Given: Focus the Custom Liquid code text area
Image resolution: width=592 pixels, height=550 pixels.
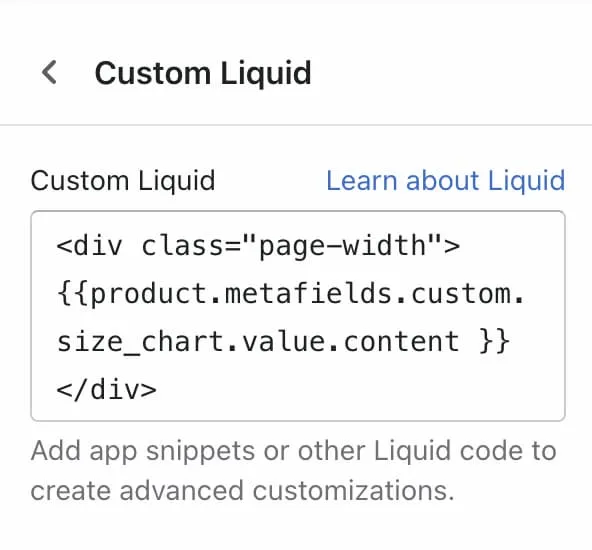Looking at the screenshot, I should click(x=298, y=316).
